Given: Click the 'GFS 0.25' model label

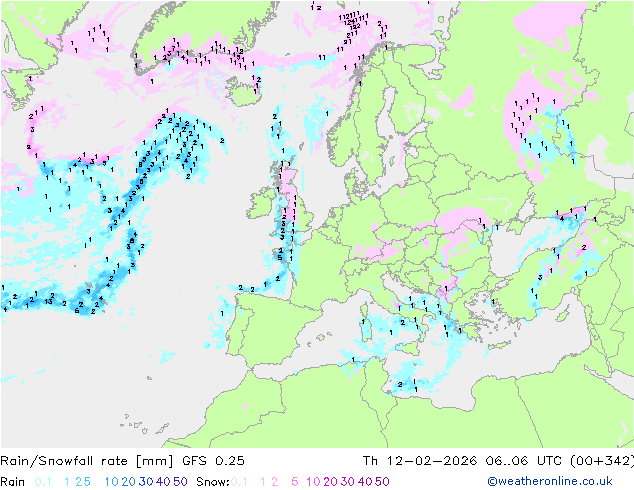Looking at the screenshot, I should (213, 461).
